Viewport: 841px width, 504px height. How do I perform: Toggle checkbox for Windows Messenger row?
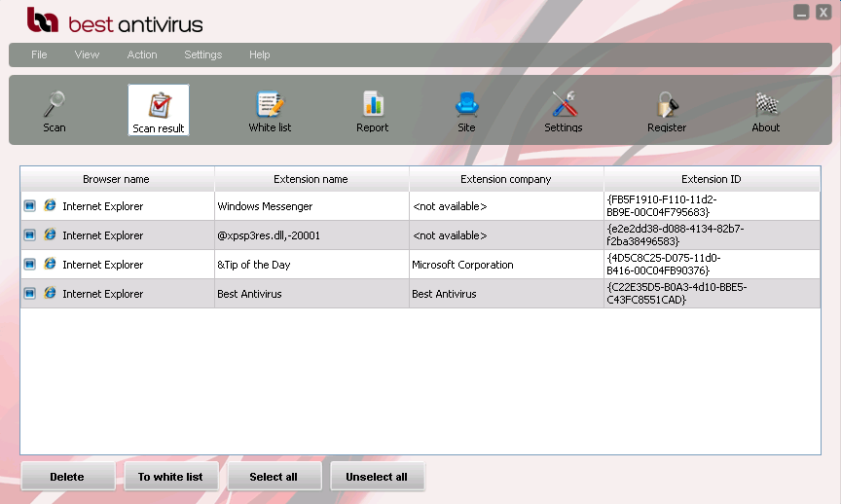coord(30,206)
